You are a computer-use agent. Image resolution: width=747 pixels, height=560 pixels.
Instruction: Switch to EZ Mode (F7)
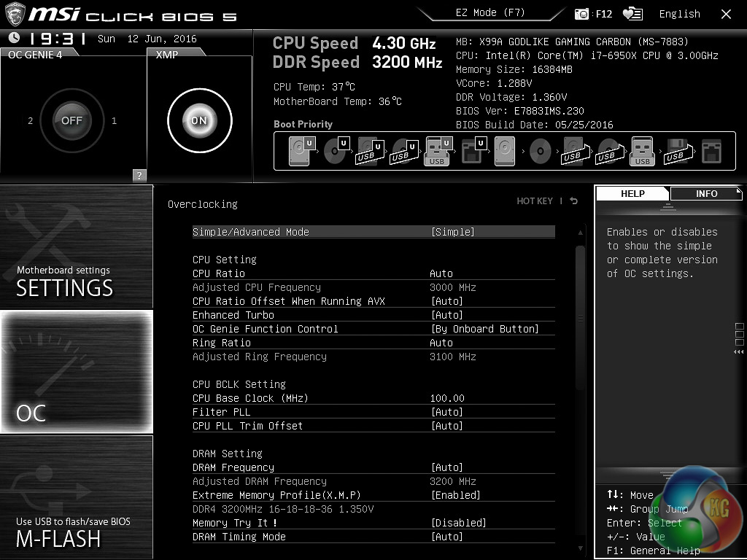[489, 13]
